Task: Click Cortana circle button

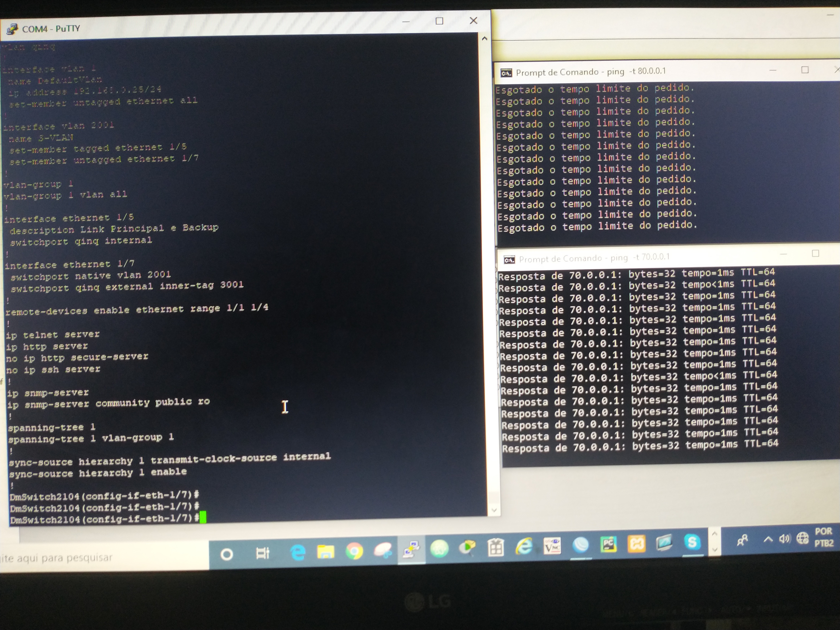Action: (227, 555)
